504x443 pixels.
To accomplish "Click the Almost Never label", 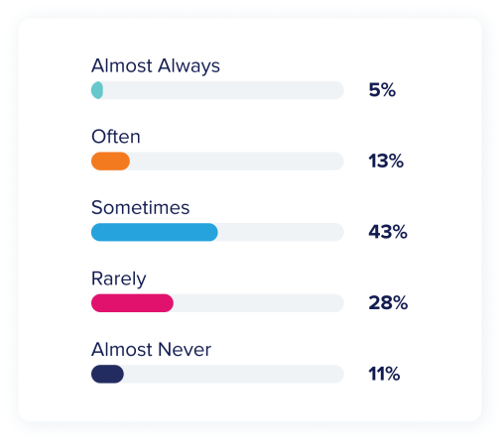I will pos(151,350).
